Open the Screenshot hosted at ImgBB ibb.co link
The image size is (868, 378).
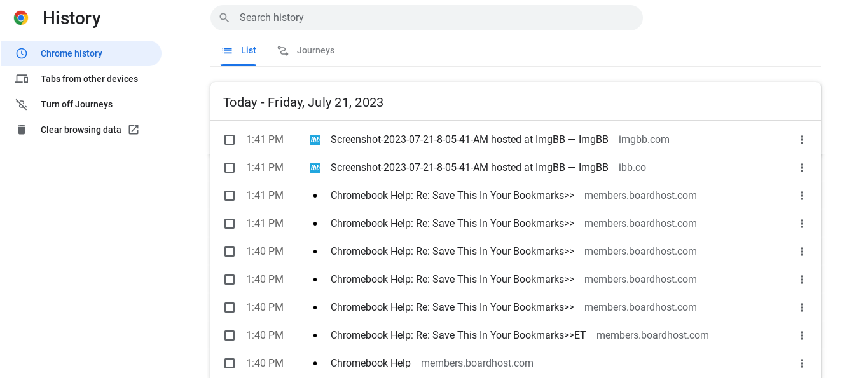pos(469,168)
